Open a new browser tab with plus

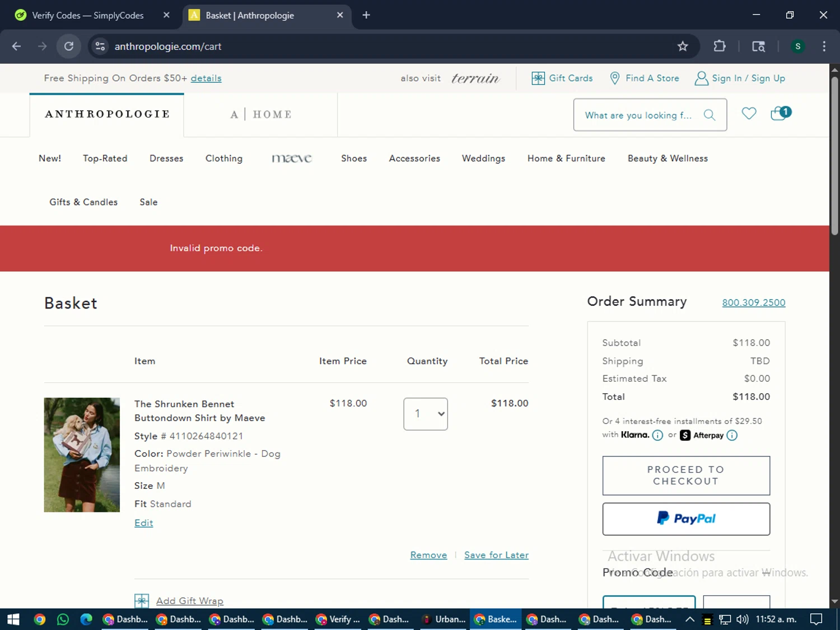point(366,15)
